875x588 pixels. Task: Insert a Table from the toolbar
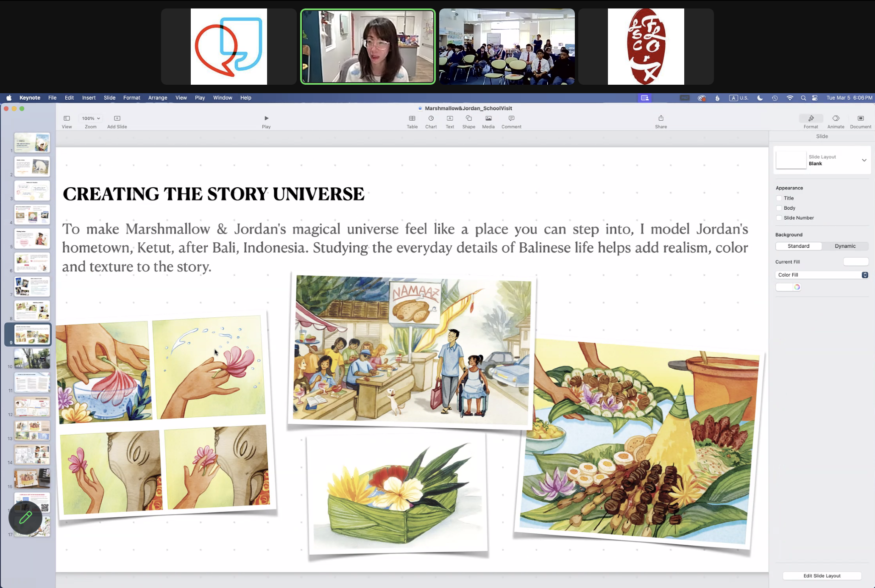[412, 121]
